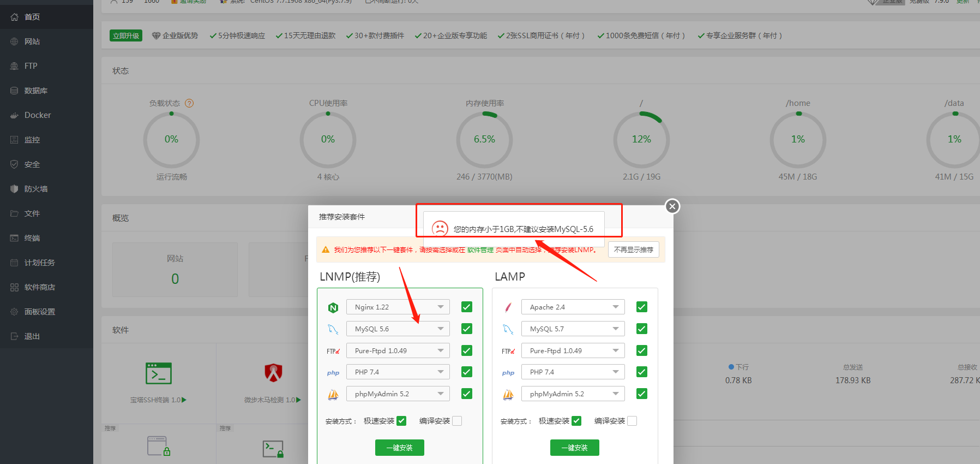Click the FTP sidebar icon
Image resolution: width=980 pixels, height=464 pixels.
coord(14,66)
